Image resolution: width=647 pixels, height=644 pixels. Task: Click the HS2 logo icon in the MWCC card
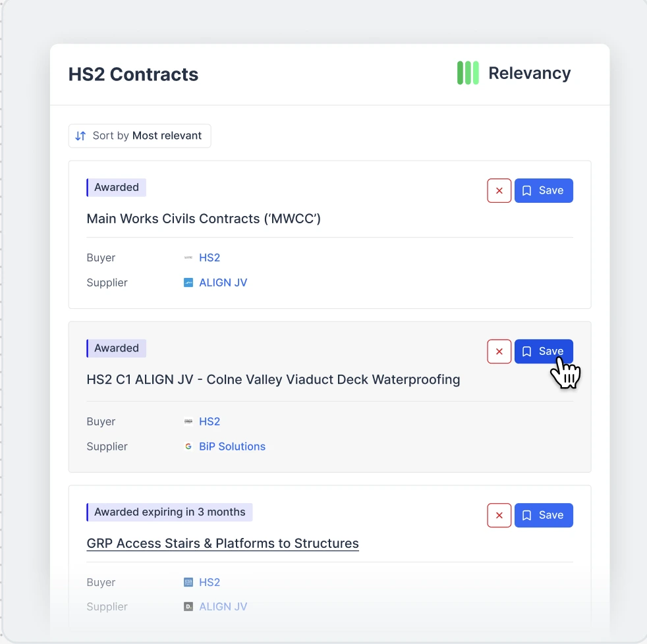tap(188, 257)
